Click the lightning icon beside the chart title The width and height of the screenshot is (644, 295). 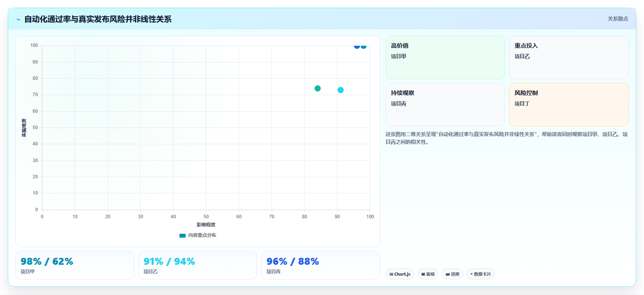point(18,19)
